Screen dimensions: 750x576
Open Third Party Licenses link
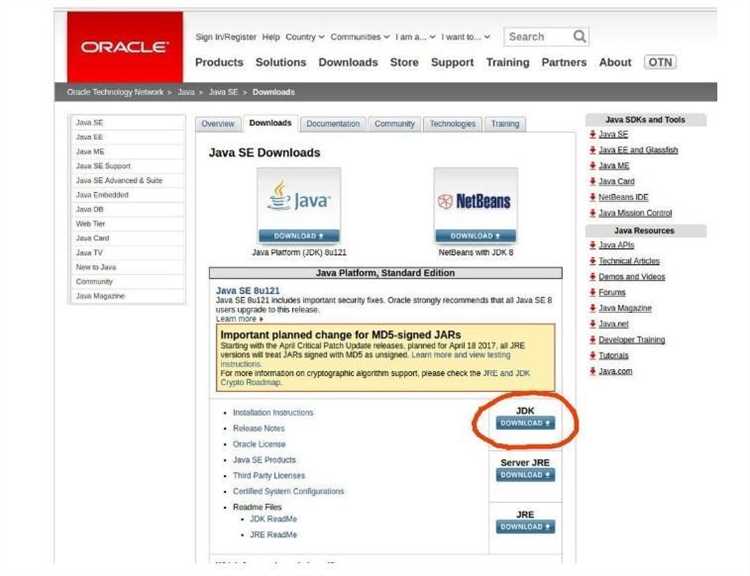(269, 476)
